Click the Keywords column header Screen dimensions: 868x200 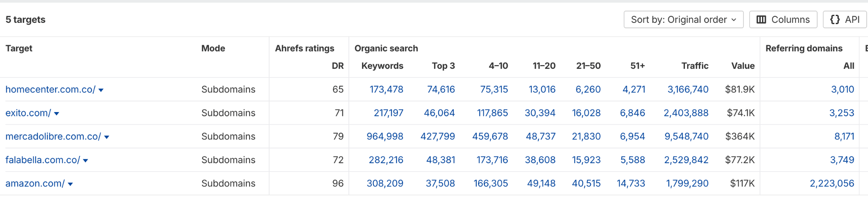[x=382, y=66]
